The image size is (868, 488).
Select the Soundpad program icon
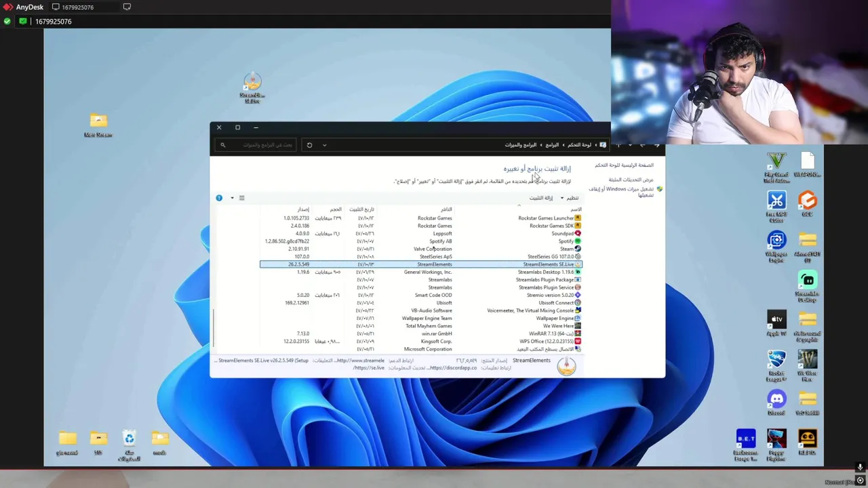[578, 233]
